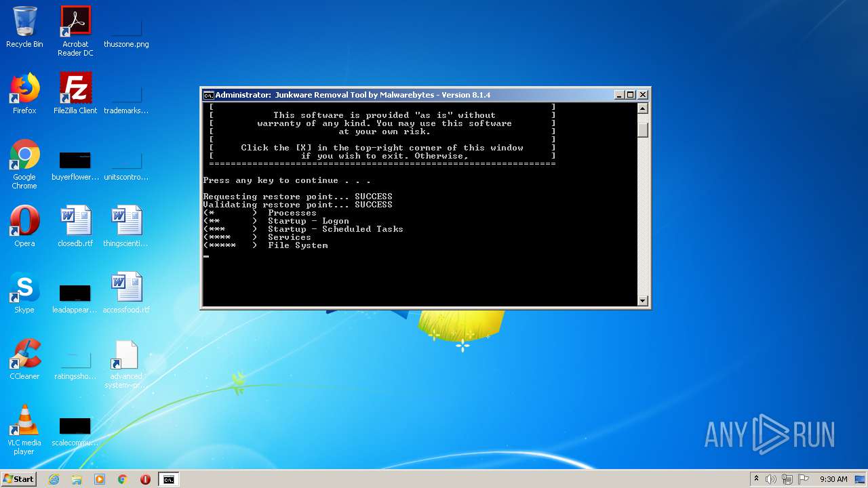Image resolution: width=868 pixels, height=488 pixels.
Task: Open advanced system shortcut icon
Action: 126,365
